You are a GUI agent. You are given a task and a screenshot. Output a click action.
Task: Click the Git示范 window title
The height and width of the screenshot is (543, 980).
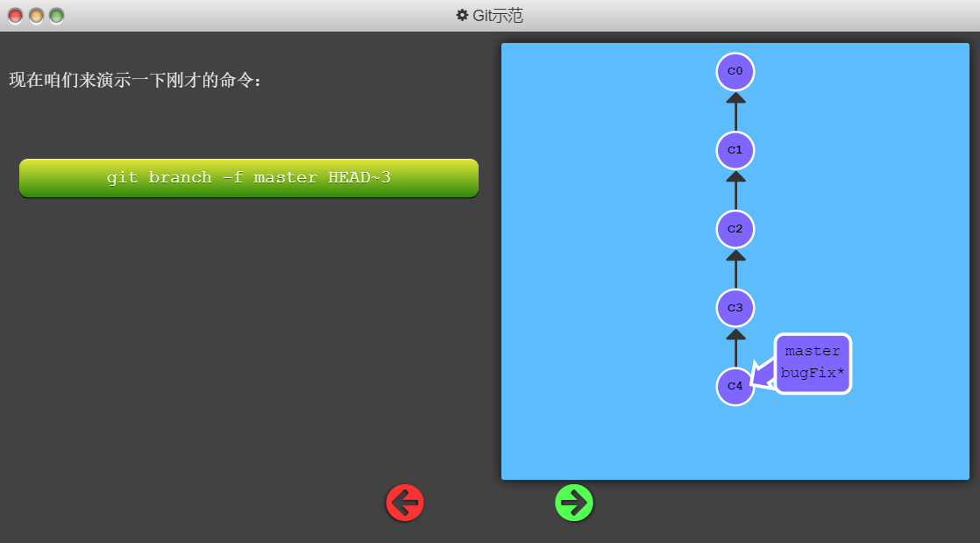click(498, 15)
